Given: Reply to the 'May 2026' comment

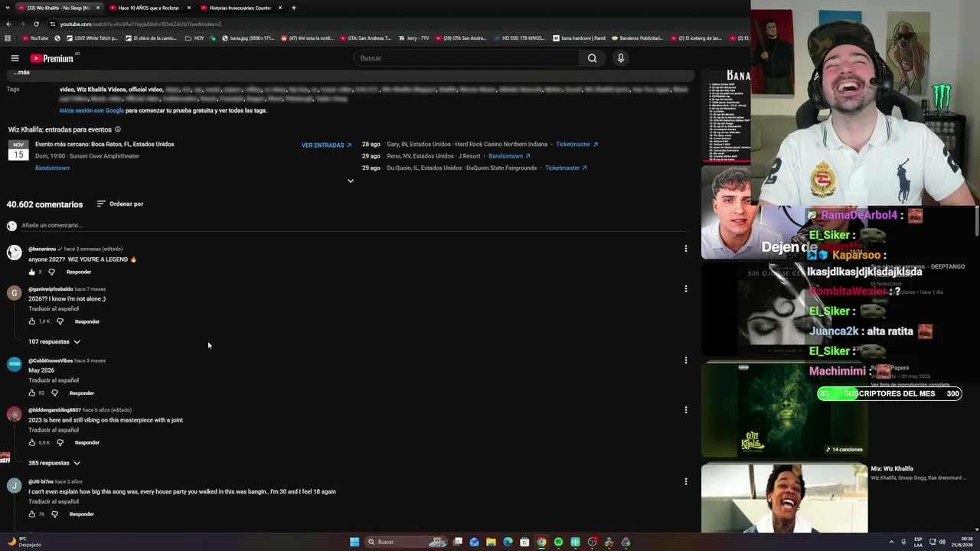Looking at the screenshot, I should coord(82,393).
